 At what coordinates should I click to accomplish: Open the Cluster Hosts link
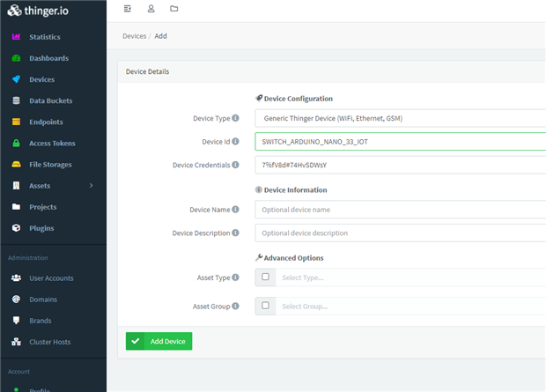coord(50,342)
